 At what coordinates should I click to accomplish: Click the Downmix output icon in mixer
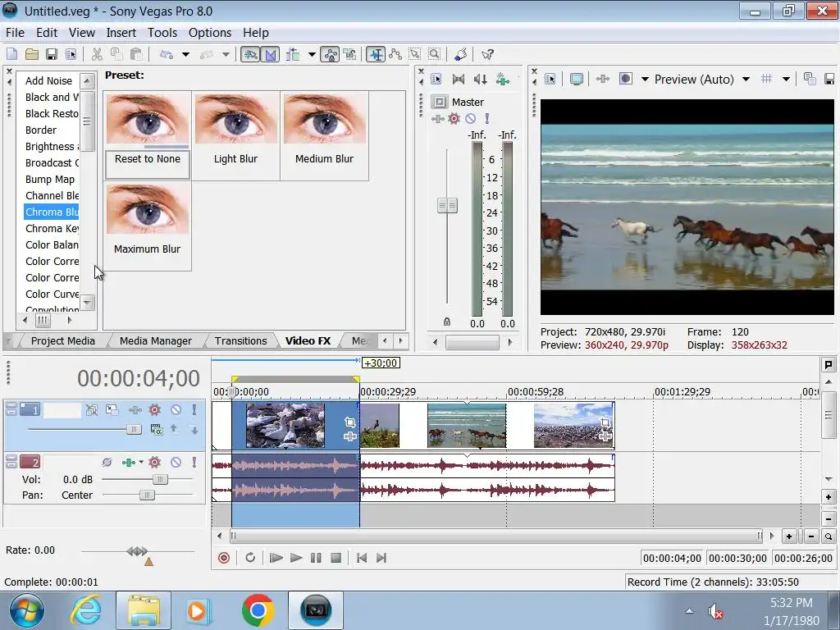click(459, 80)
